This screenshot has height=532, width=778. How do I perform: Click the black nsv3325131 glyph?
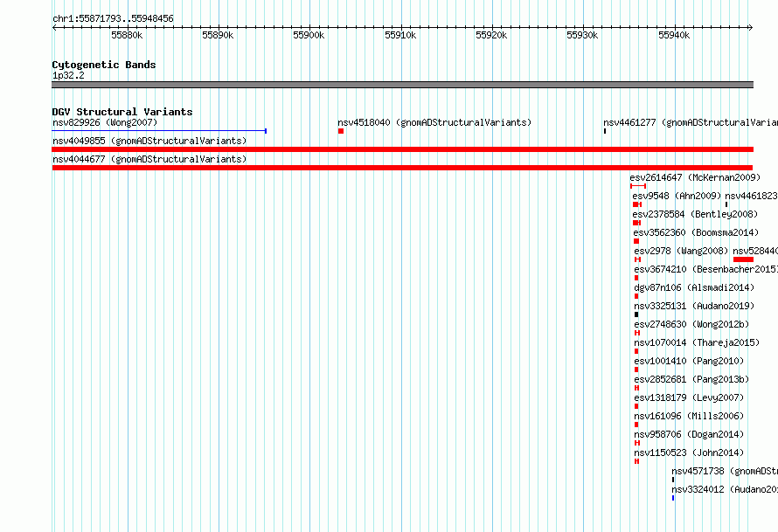636,314
